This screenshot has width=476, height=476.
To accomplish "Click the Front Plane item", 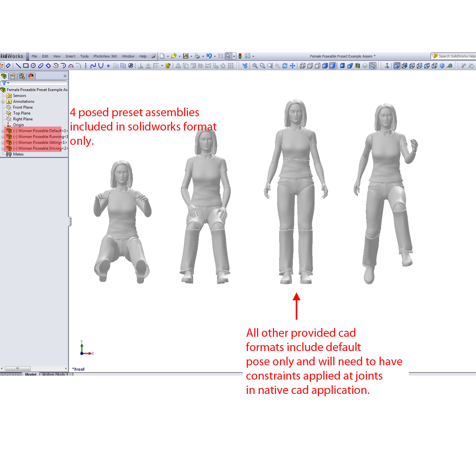I will [23, 107].
